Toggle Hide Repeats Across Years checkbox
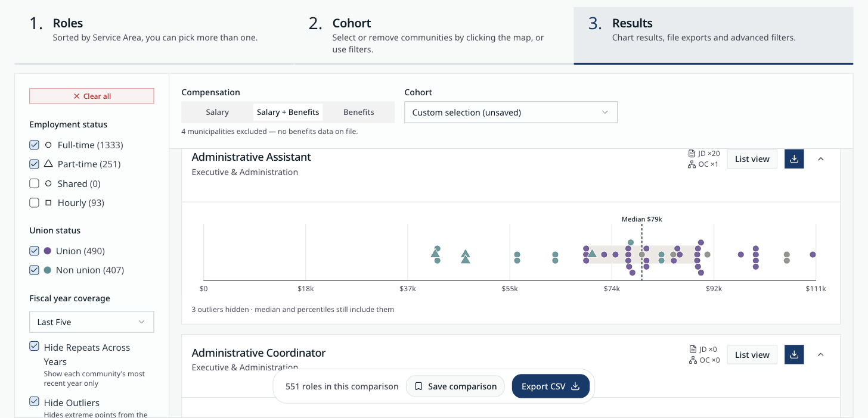Screen dimensions: 868x418 coord(35,347)
